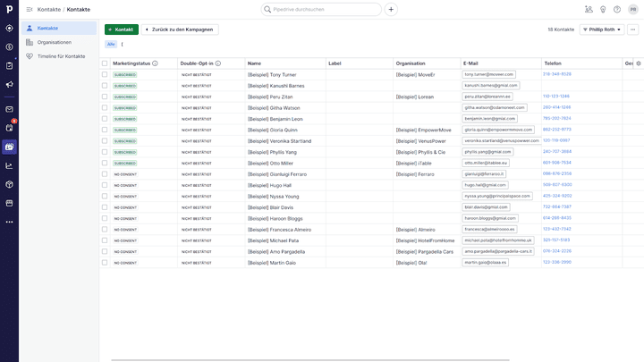Image resolution: width=644 pixels, height=362 pixels.
Task: Check the Githa Watson row checkbox
Action: point(105,108)
